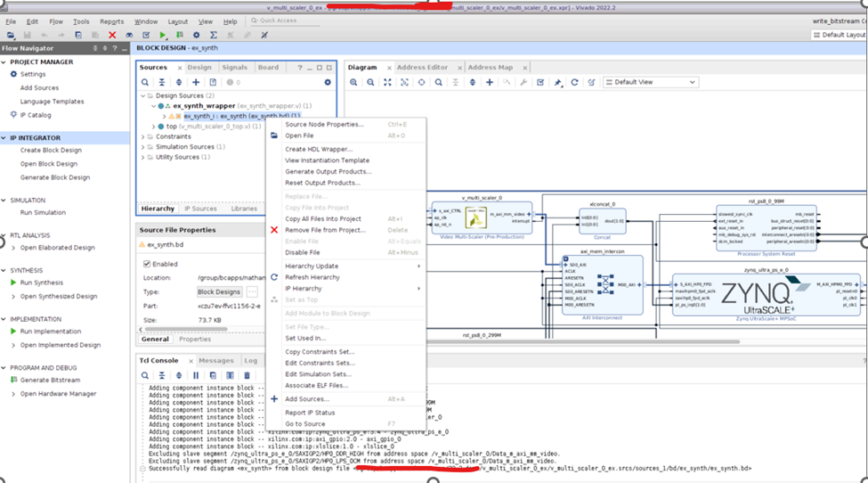The height and width of the screenshot is (483, 868).
Task: Click the plus icon to add sources
Action: (x=196, y=82)
